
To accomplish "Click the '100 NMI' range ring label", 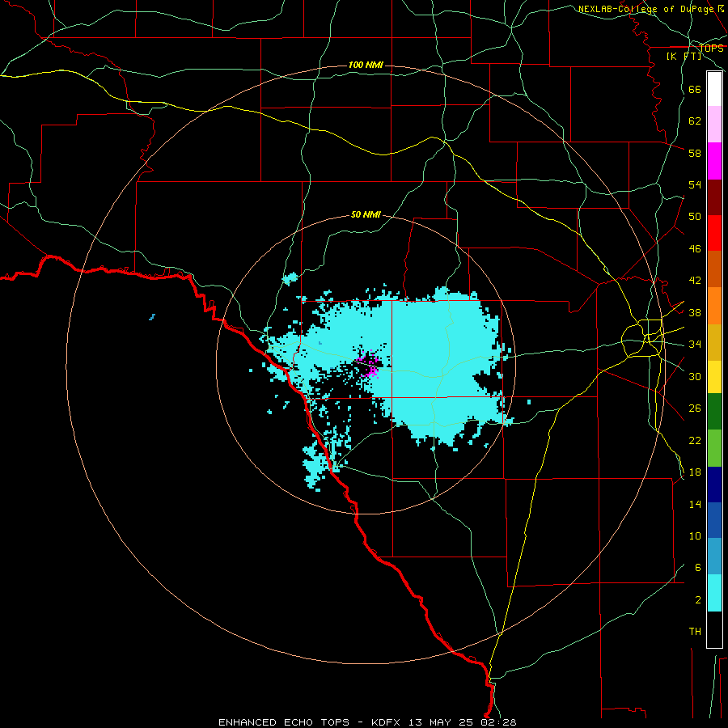I will tap(366, 65).
